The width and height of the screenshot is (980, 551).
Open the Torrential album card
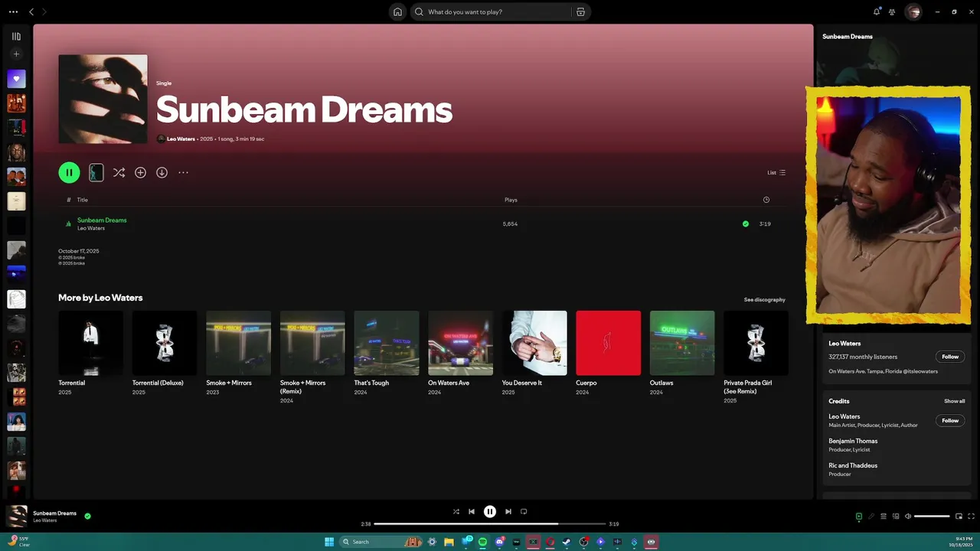tap(90, 354)
